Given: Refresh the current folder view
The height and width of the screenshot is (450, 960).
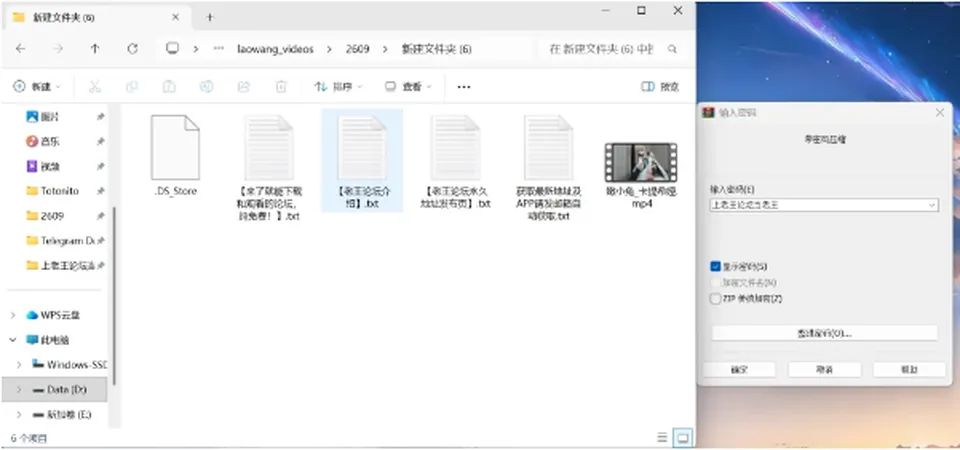Looking at the screenshot, I should (132, 49).
